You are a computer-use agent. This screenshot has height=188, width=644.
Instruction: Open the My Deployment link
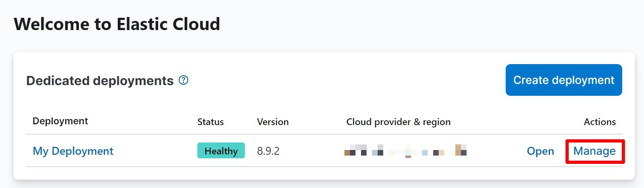[x=73, y=151]
